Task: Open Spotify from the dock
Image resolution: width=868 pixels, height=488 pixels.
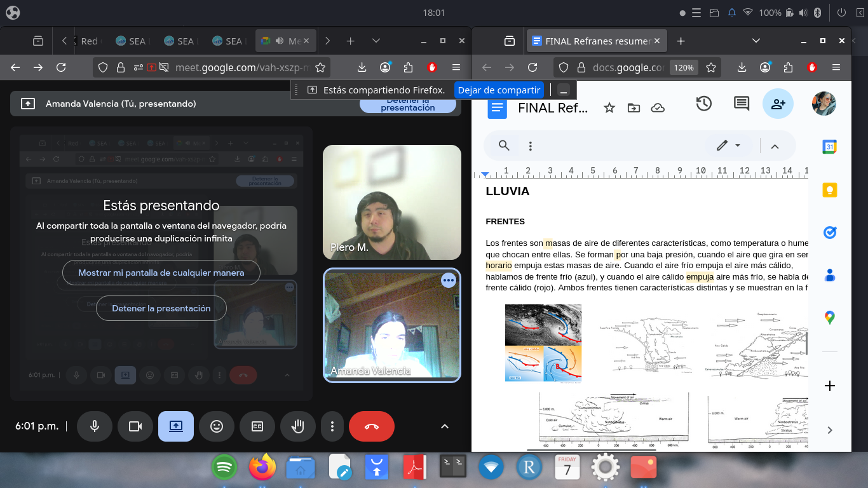Action: [x=224, y=468]
